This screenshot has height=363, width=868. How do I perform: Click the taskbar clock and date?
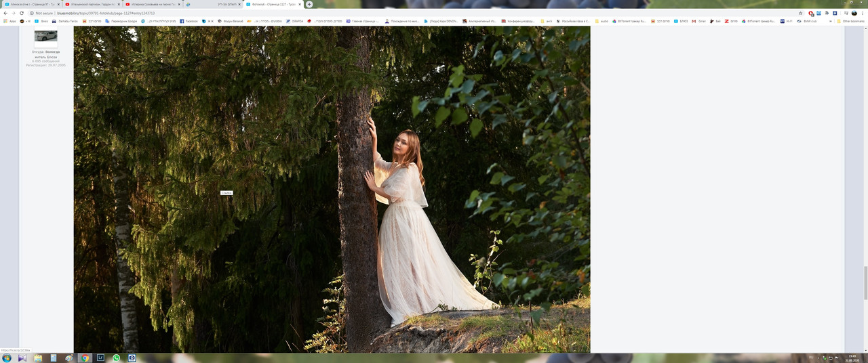pos(852,358)
